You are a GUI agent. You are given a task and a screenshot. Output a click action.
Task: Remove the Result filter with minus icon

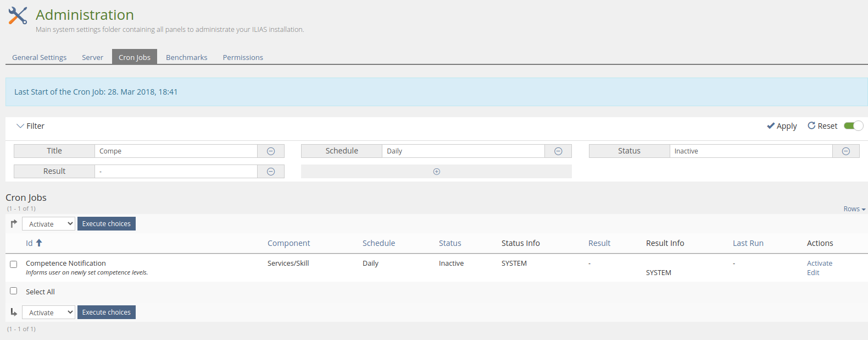tap(271, 172)
